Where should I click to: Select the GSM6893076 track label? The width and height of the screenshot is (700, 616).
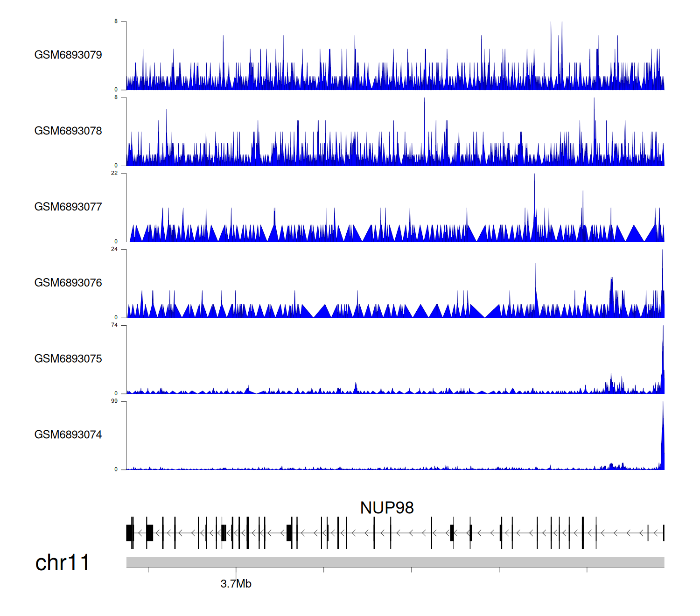point(68,283)
